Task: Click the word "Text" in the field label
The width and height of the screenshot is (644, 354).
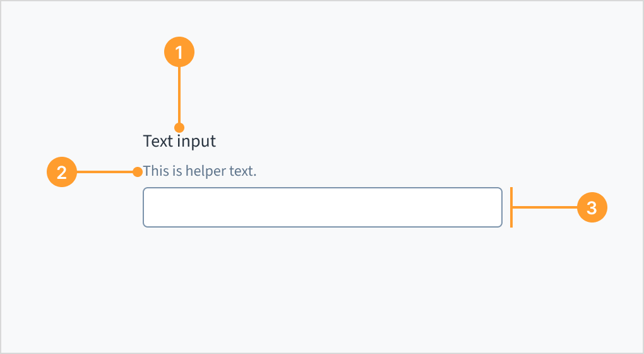Action: tap(158, 141)
